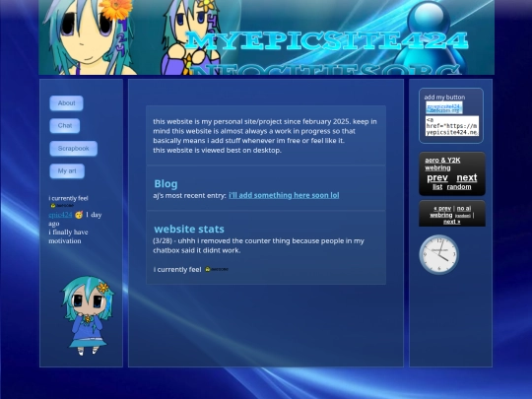Click the "add my button" label
Viewport: 532px width, 399px height.
pos(444,98)
